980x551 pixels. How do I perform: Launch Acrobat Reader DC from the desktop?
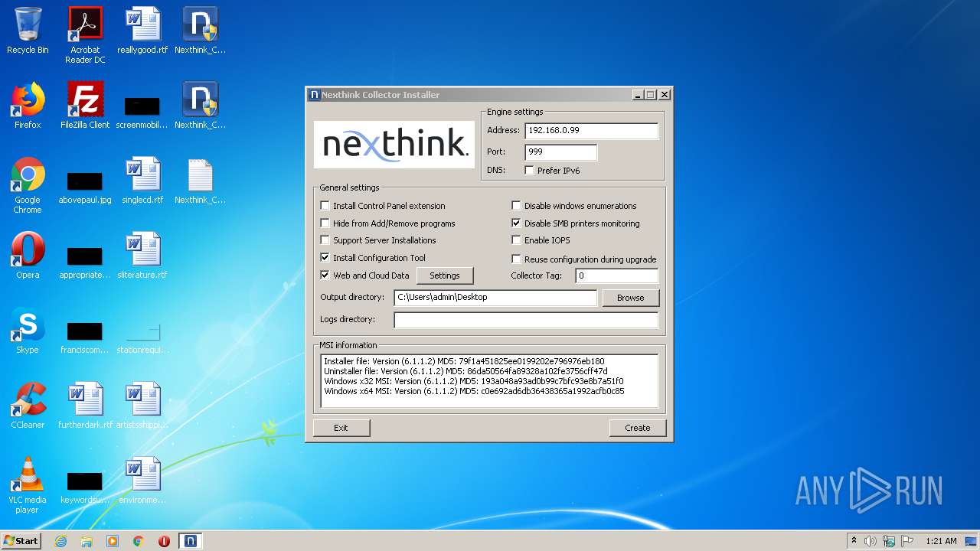coord(85,35)
